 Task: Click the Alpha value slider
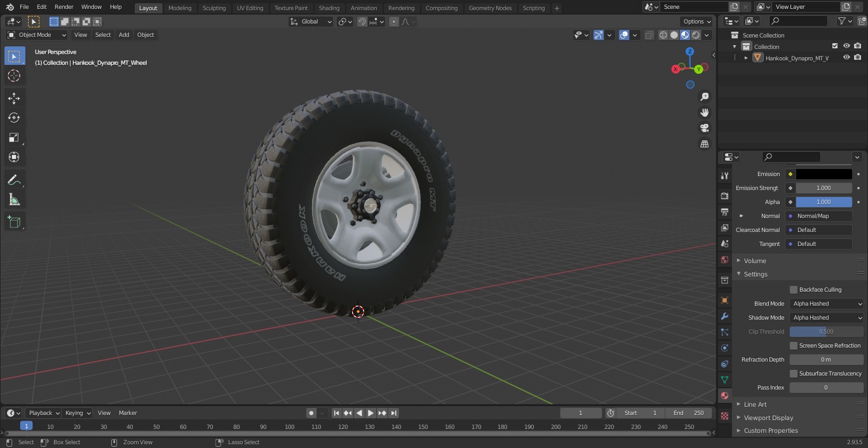pyautogui.click(x=824, y=202)
